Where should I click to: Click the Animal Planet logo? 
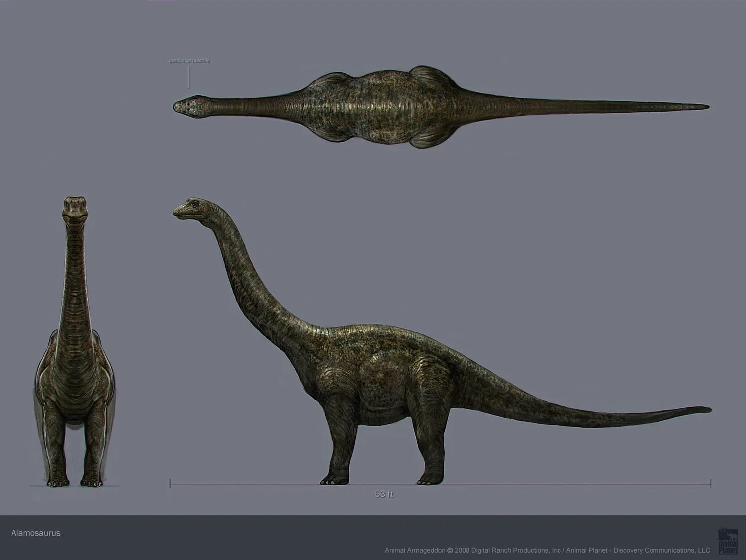pos(728,541)
